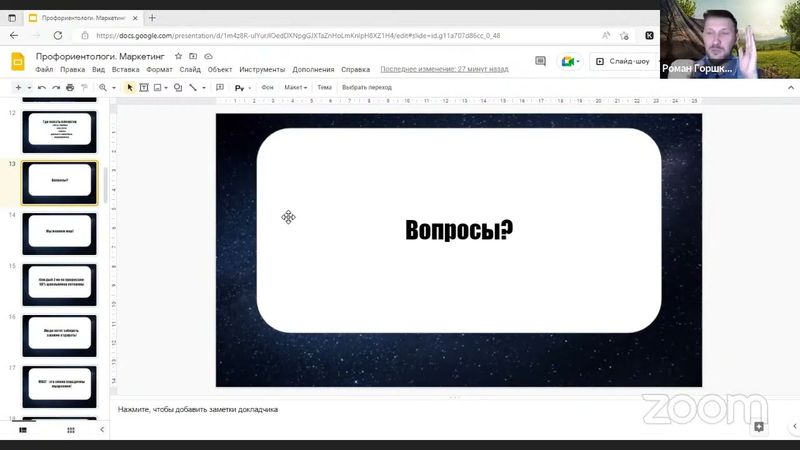
Task: Open the Инструменты menu
Action: 262,69
